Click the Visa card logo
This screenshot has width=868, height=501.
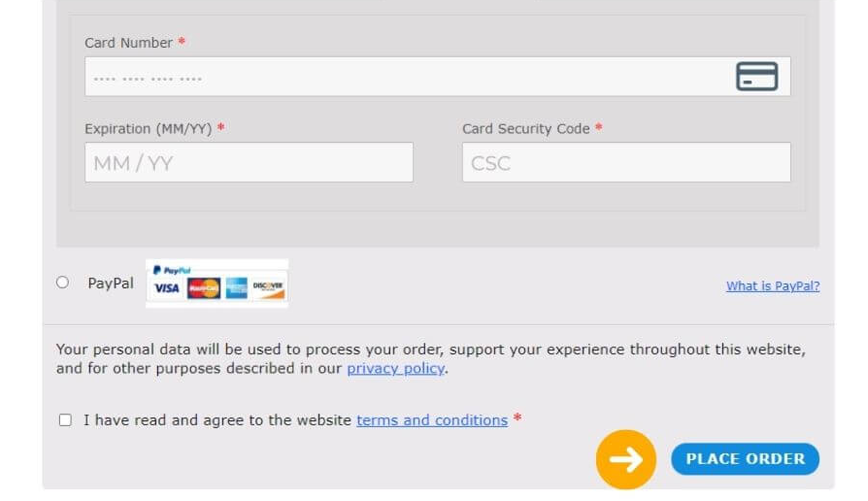coord(167,288)
